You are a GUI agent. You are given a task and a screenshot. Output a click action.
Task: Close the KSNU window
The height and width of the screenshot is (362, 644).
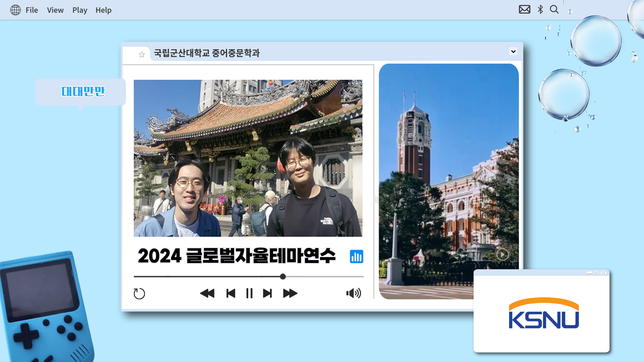[603, 273]
